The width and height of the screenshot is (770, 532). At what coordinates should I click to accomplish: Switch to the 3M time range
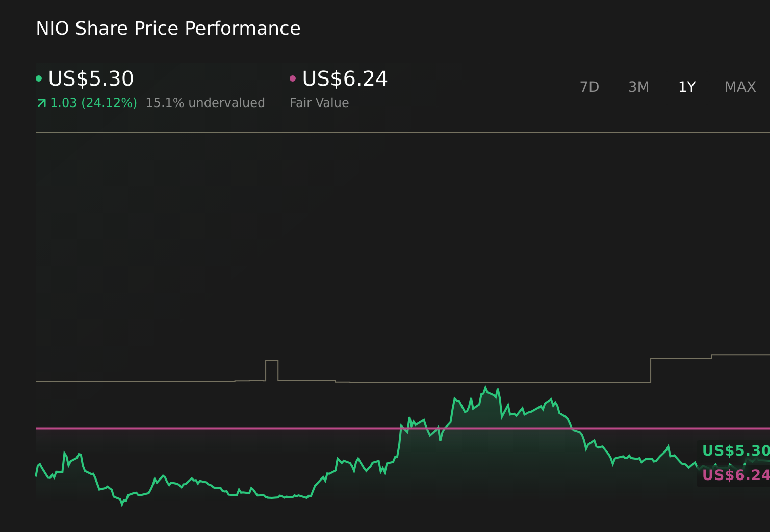pyautogui.click(x=638, y=87)
